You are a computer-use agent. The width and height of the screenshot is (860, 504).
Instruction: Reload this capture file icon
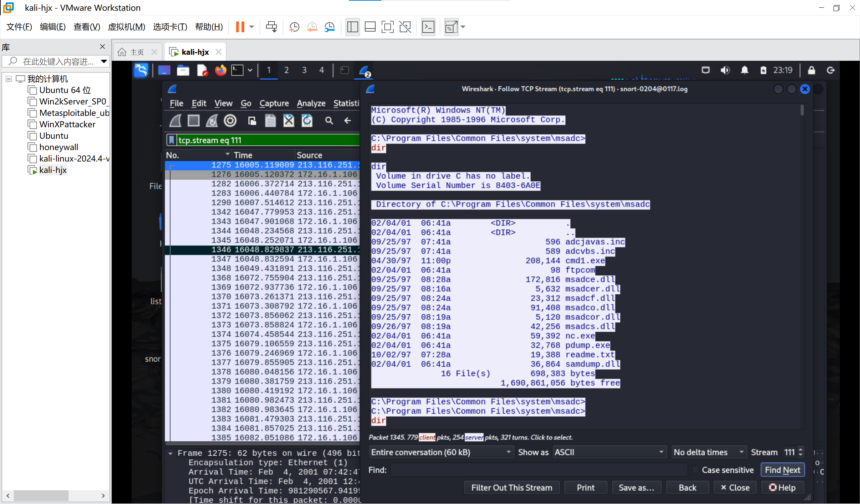pos(307,121)
